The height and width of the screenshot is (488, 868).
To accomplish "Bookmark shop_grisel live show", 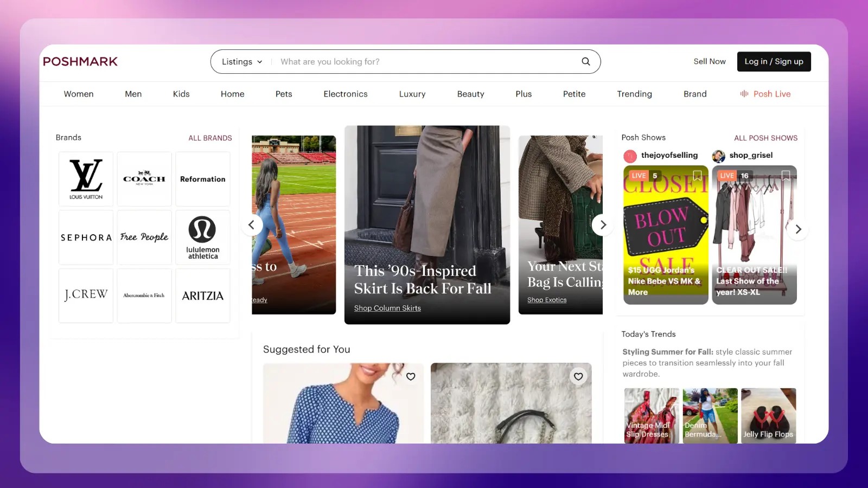I will pyautogui.click(x=786, y=175).
